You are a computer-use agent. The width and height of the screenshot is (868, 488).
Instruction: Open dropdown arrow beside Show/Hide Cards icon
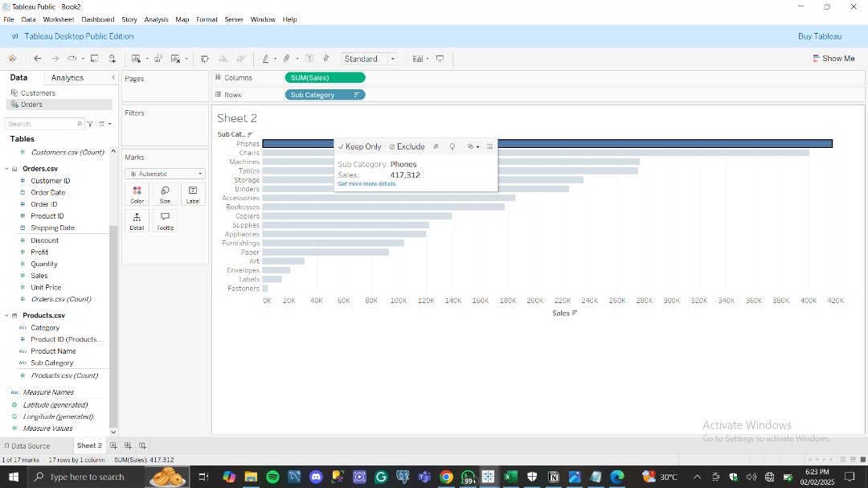point(428,59)
